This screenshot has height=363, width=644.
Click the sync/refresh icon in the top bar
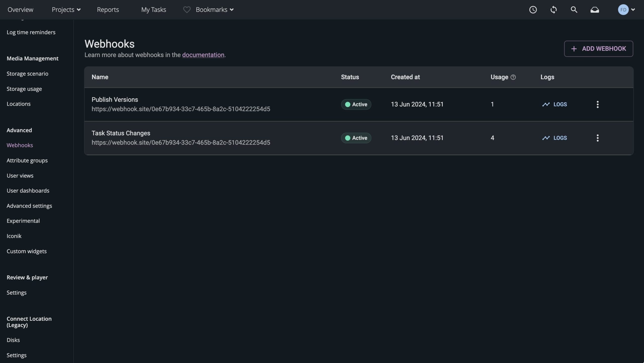[x=554, y=10]
